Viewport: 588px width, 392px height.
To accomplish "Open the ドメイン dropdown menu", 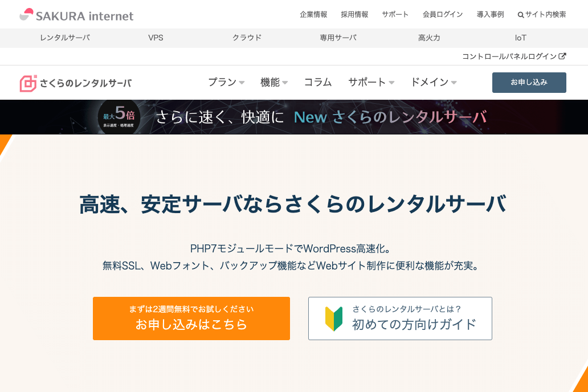I will pos(433,82).
